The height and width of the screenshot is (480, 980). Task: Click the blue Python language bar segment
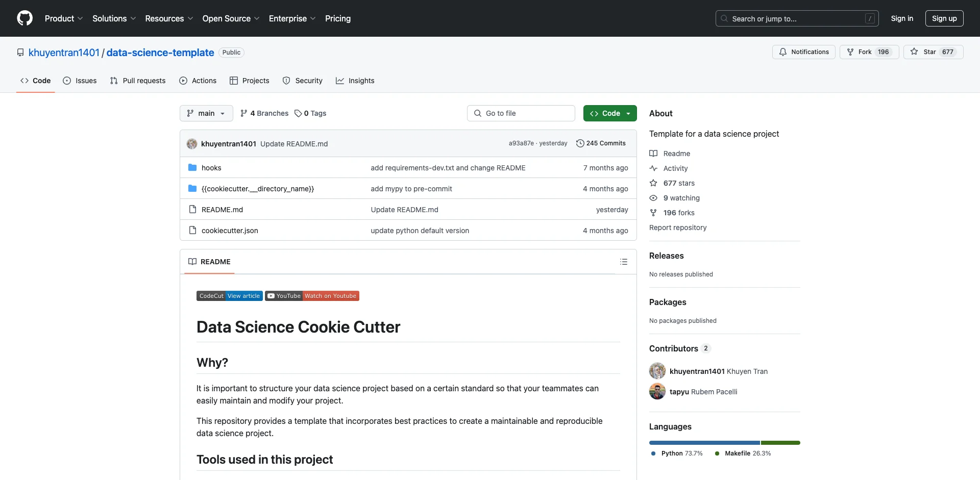click(x=704, y=443)
